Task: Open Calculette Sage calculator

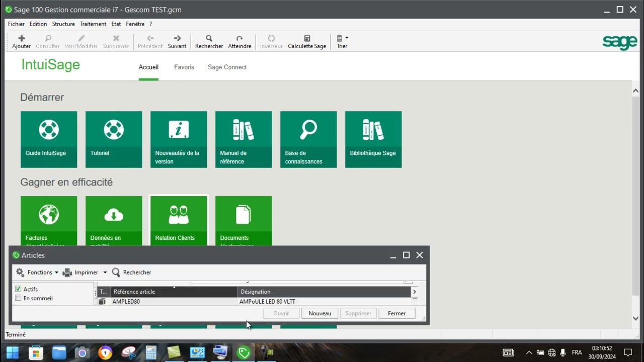Action: 307,42
